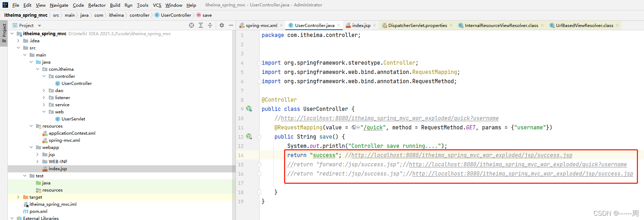Expand the dao package

[44, 90]
